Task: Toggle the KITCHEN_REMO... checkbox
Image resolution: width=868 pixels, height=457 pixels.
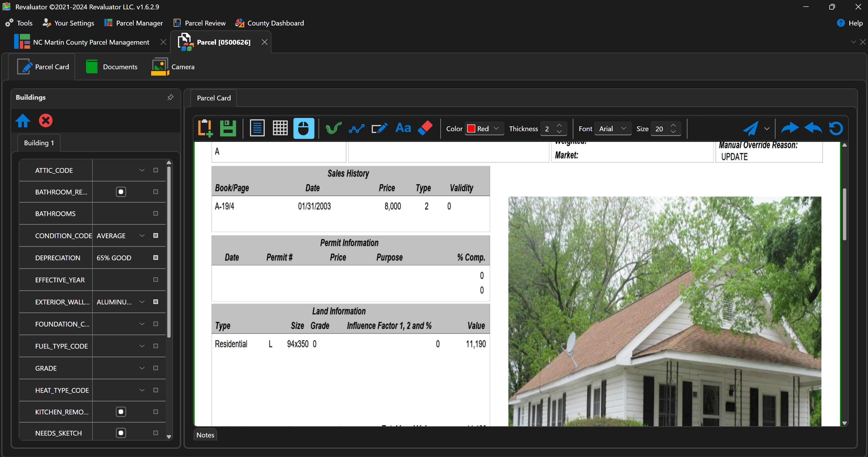Action: (x=121, y=412)
